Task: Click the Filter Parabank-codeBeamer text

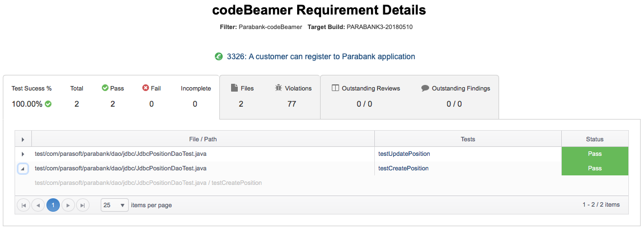Action: pos(261,27)
